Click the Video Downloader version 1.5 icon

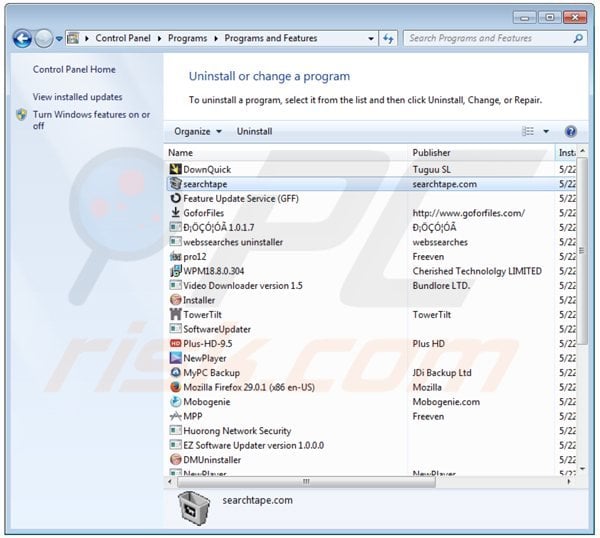pos(175,285)
